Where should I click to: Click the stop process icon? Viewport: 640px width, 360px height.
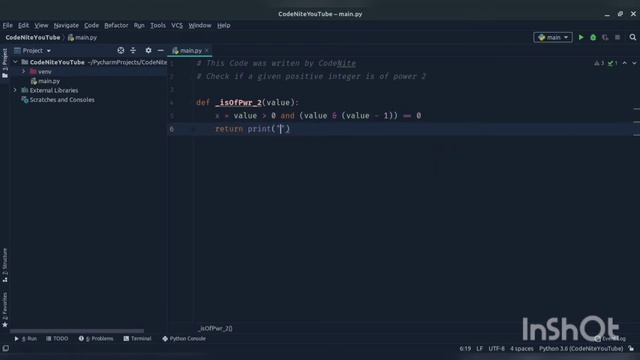[618, 38]
